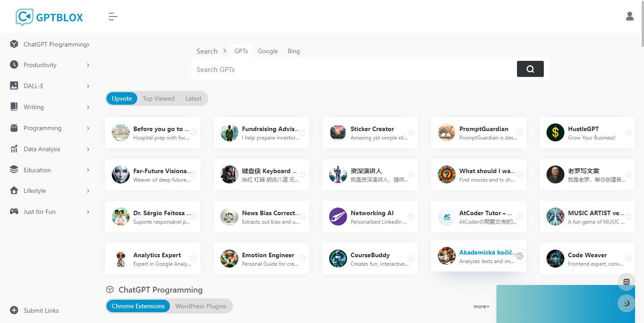
Task: Click the more+ link
Action: click(482, 306)
